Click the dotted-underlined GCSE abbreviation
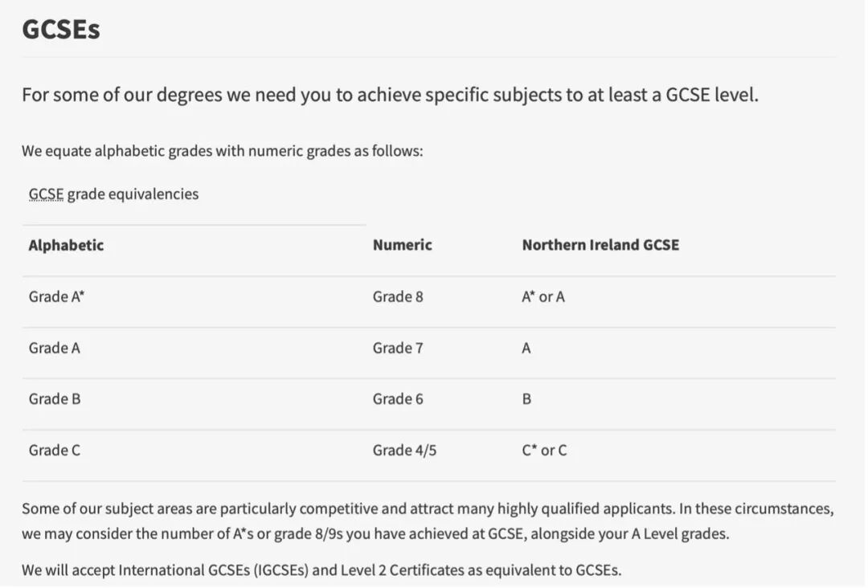This screenshot has width=868, height=588. point(46,194)
